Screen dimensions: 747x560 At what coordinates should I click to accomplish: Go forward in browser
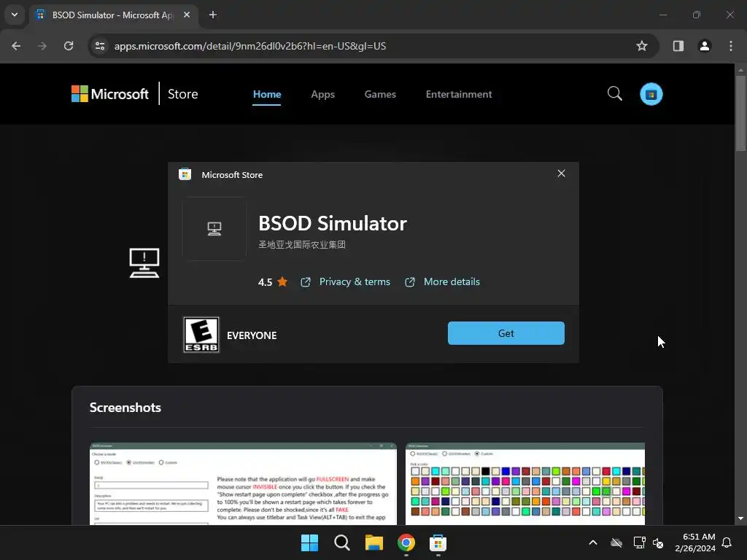[42, 46]
